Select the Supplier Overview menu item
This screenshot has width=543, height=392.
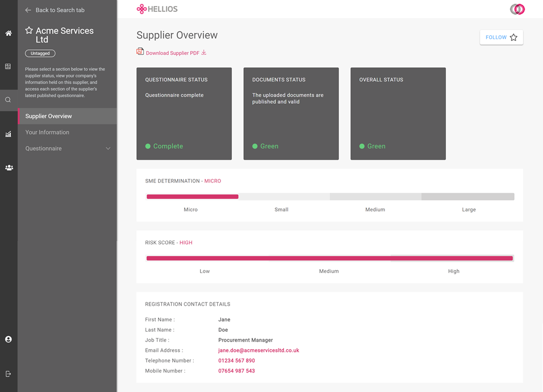click(x=48, y=116)
